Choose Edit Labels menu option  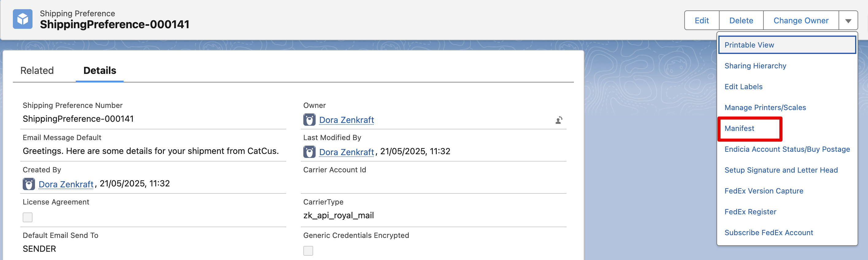point(743,86)
